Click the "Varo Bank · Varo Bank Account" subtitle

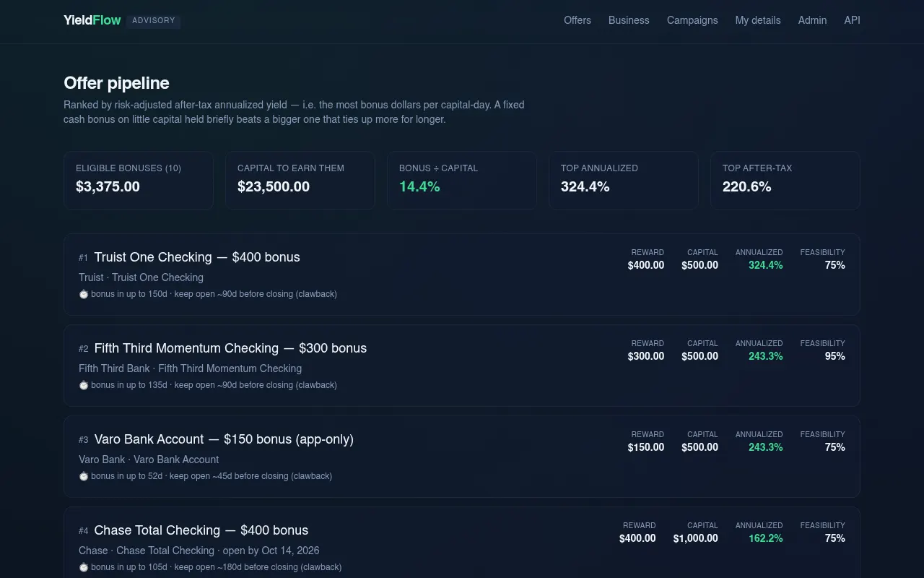pyautogui.click(x=149, y=460)
